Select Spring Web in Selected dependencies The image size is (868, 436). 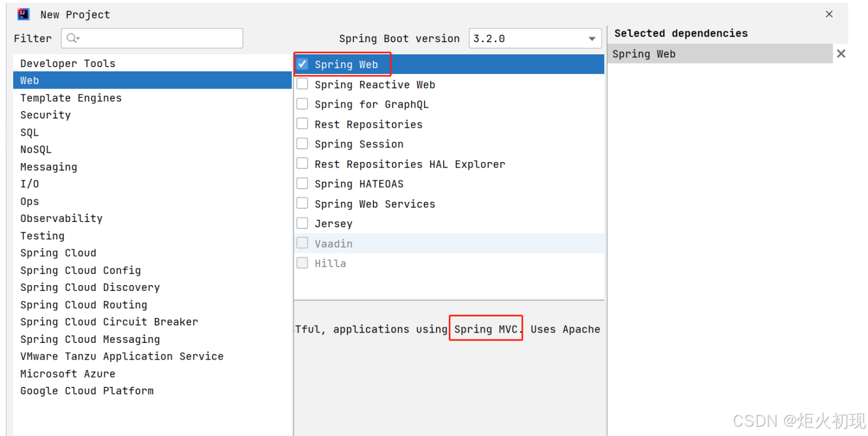(644, 54)
